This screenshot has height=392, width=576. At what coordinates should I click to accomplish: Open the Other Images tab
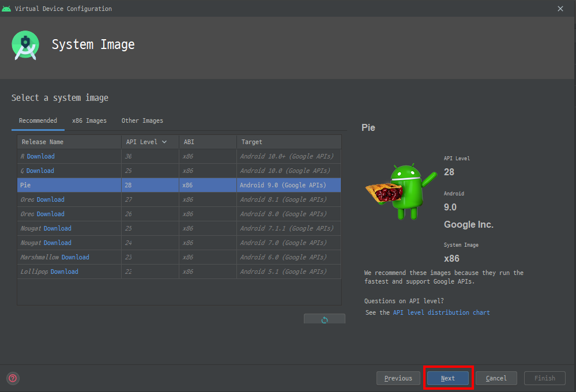coord(142,120)
